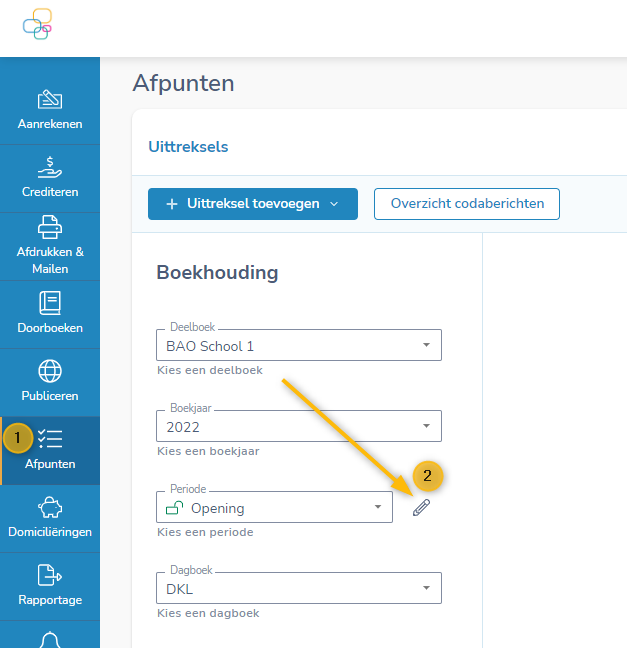Click the 'Kies een boekjaar' hint text
The image size is (627, 648).
[x=208, y=451]
